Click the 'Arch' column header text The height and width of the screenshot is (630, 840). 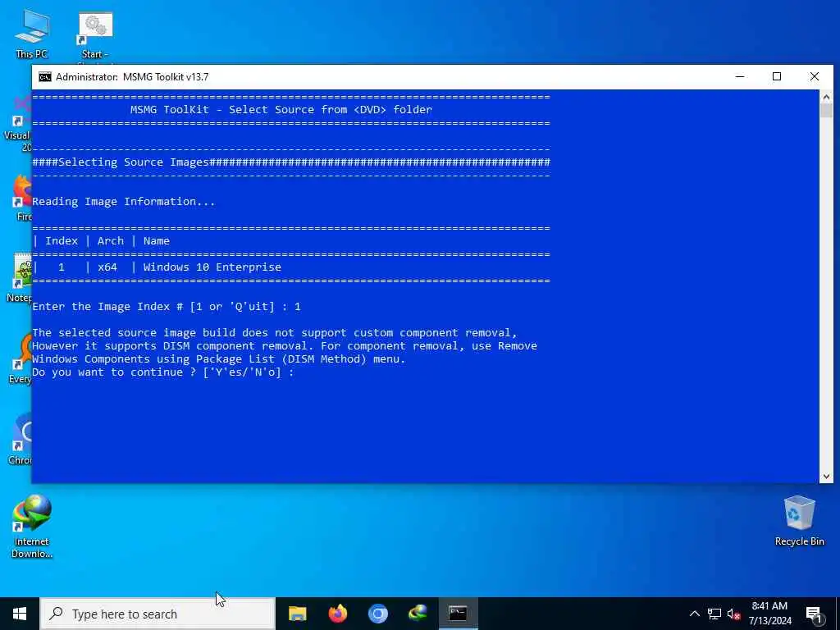(111, 241)
